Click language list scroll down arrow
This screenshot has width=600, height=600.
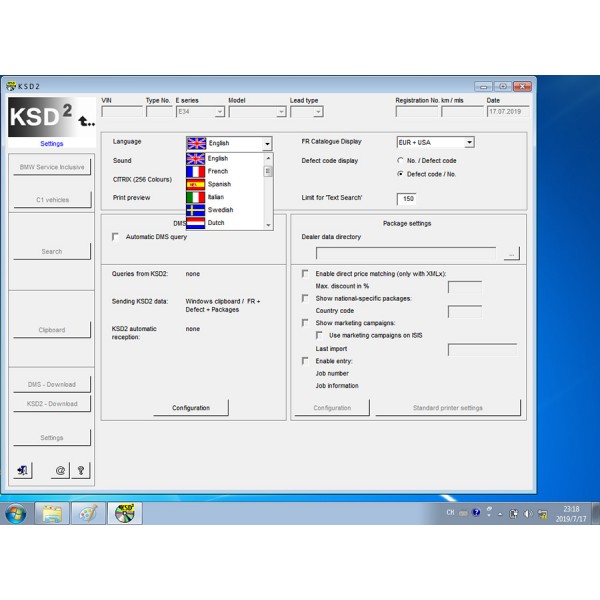[268, 225]
